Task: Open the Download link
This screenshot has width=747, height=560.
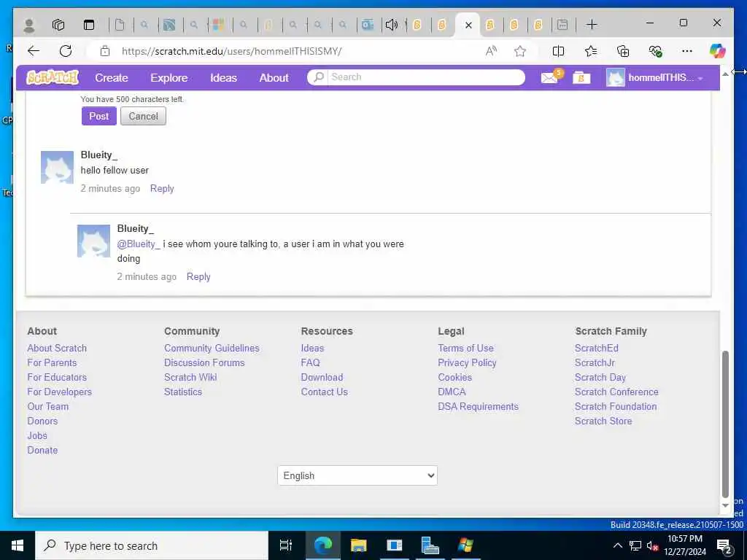Action: coord(322,377)
